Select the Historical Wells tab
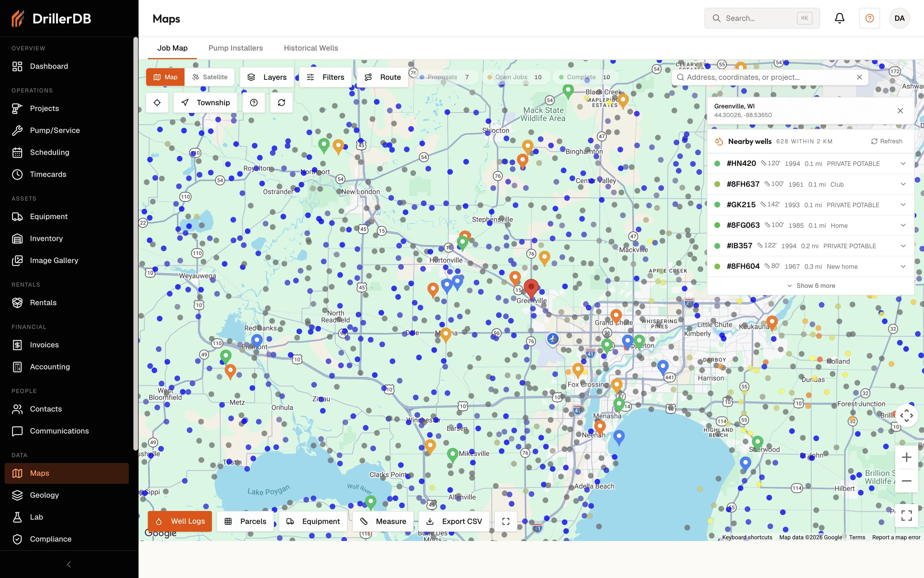 pos(311,48)
